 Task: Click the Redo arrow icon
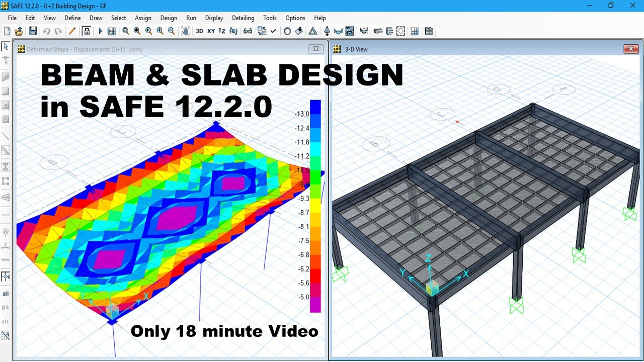[58, 31]
